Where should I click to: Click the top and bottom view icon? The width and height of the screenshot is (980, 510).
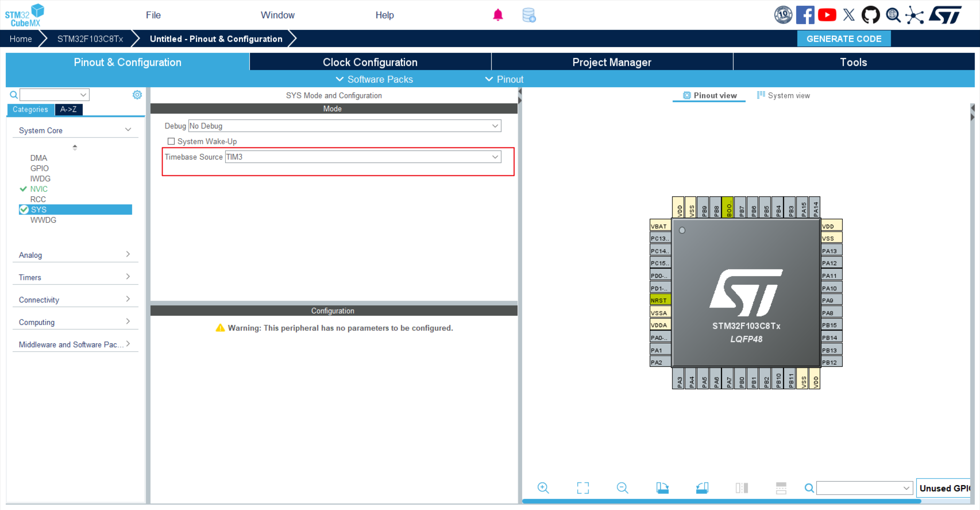click(781, 488)
